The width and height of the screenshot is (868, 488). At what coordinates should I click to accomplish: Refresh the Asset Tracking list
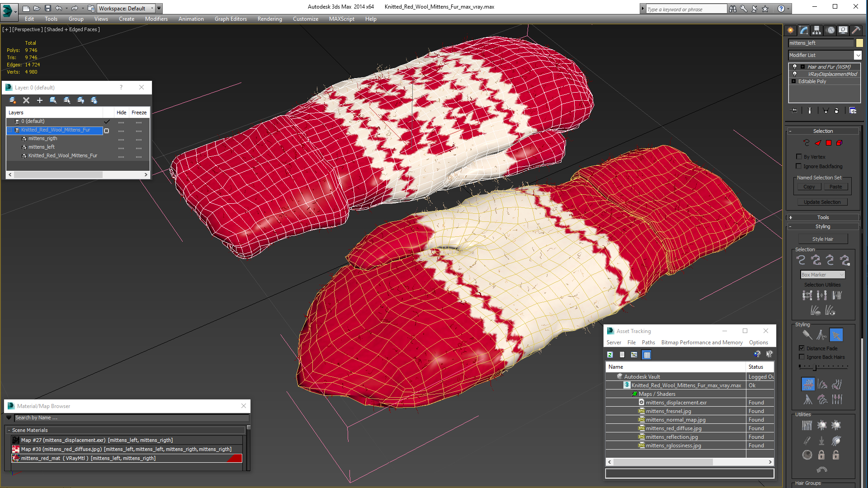tap(610, 355)
